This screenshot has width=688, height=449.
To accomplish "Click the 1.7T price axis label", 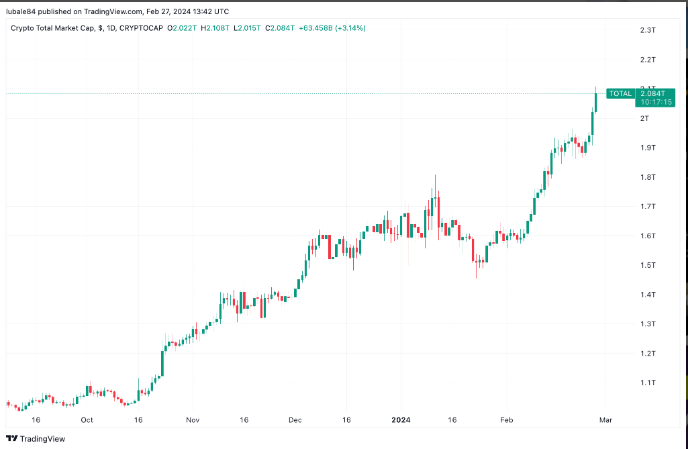I will 648,206.
